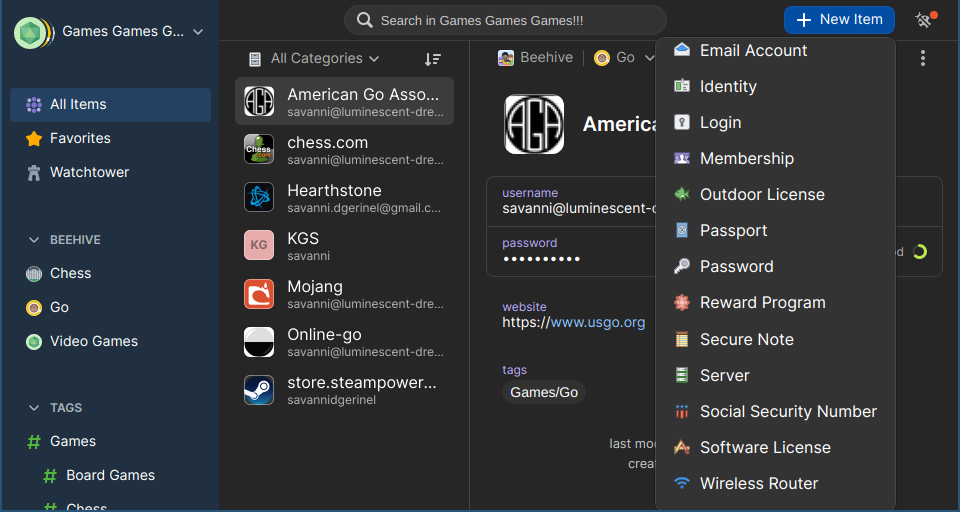Click the Steam logo icon
960x512 pixels.
(259, 390)
